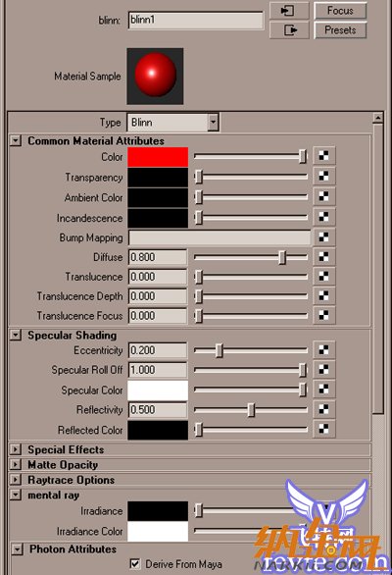This screenshot has height=575, width=392.
Task: Click the go to input connection icon
Action: (289, 10)
